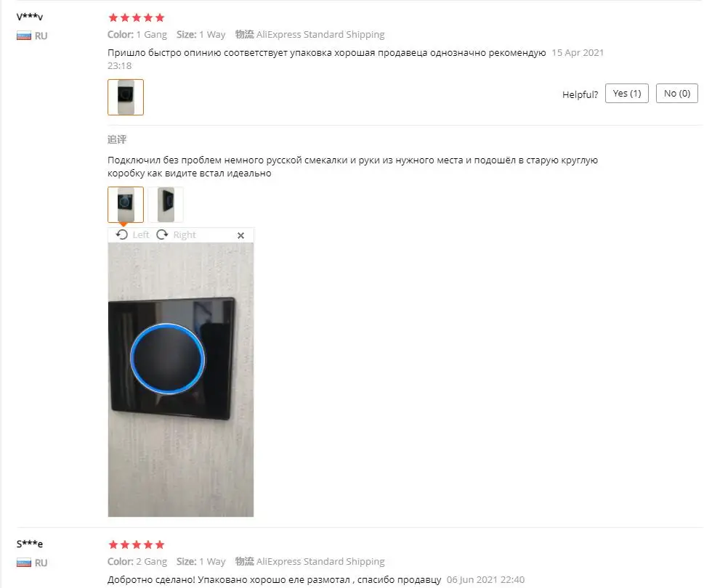Click the 'Right' rotate label
The width and height of the screenshot is (704, 588).
pos(185,234)
